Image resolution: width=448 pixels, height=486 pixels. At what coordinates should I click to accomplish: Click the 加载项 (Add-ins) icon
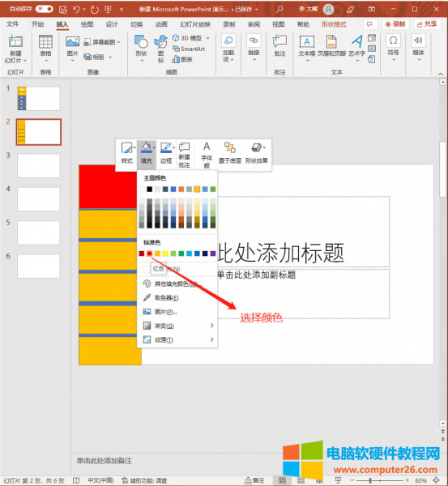tap(228, 40)
